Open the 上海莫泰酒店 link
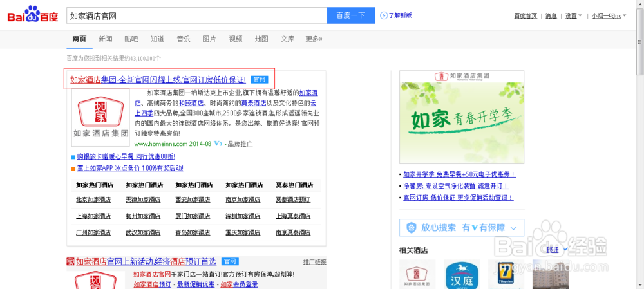 pos(293,216)
